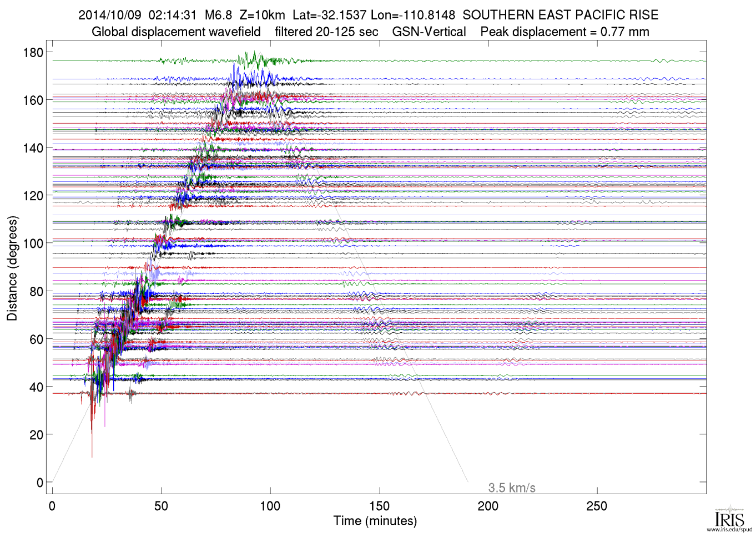
Task: Click the GSN-Vertical label
Action: [429, 32]
